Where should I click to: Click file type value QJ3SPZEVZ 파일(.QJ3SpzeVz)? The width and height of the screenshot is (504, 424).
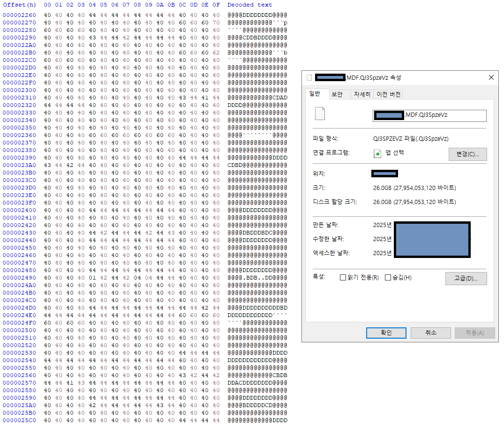tap(411, 138)
